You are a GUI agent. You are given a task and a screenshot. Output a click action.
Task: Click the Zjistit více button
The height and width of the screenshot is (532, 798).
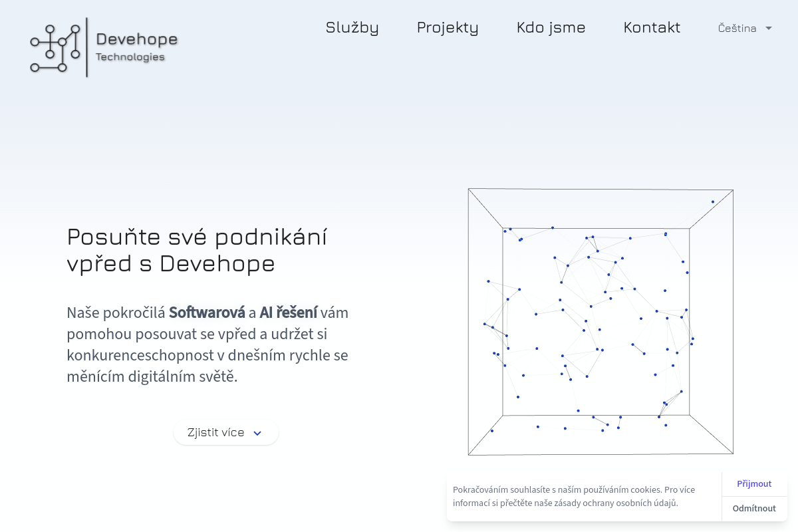click(226, 432)
